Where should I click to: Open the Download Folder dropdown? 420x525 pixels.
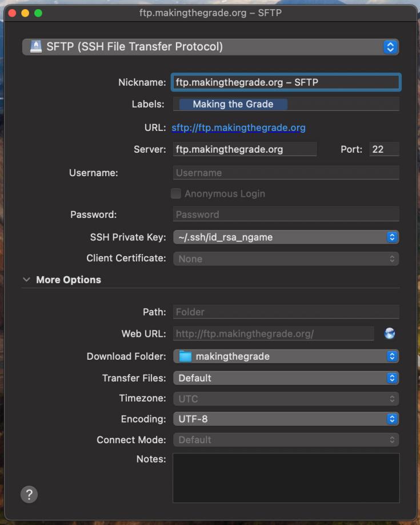pyautogui.click(x=286, y=356)
